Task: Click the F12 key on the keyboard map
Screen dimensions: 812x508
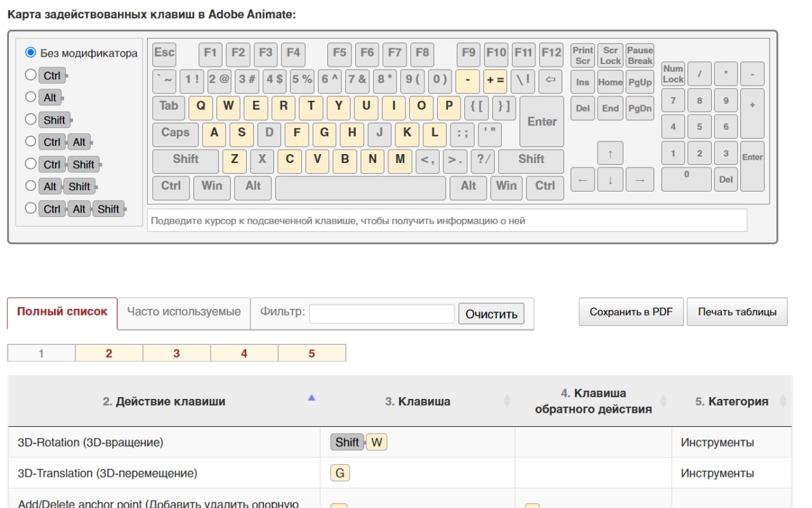Action: coord(551,55)
